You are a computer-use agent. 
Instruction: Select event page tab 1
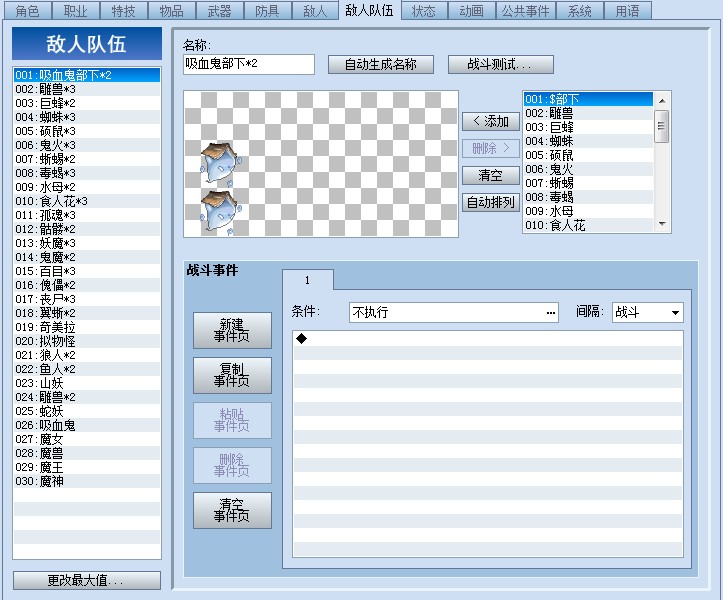coord(308,280)
